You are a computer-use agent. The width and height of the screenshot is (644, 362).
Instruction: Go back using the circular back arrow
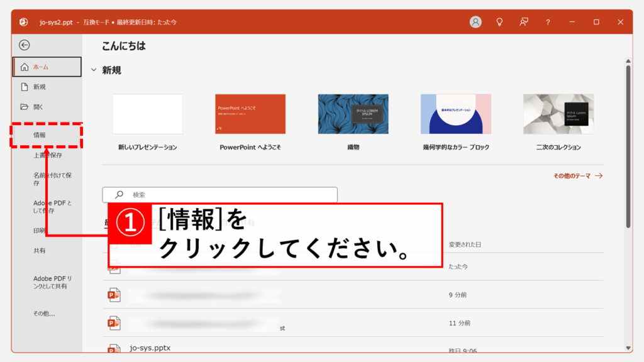coord(25,45)
